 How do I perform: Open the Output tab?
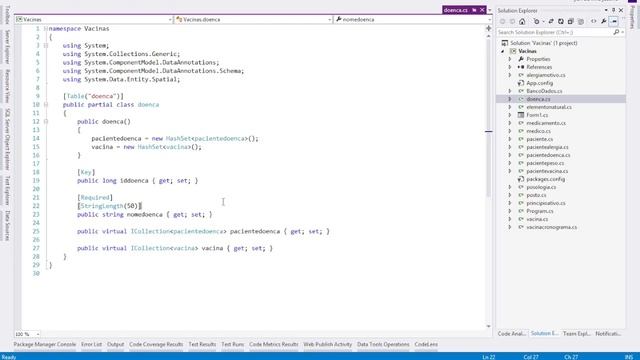(116, 344)
